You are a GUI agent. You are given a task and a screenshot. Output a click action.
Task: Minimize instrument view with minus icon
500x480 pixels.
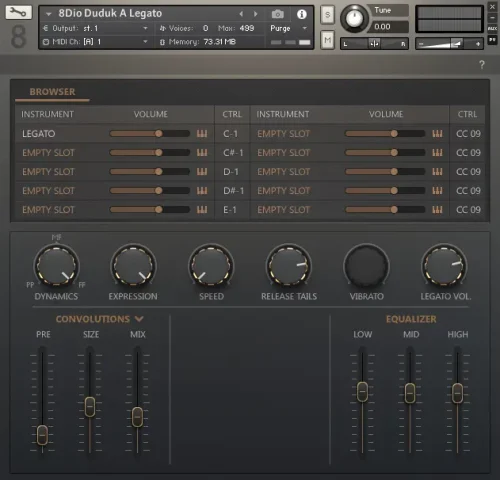[492, 17]
